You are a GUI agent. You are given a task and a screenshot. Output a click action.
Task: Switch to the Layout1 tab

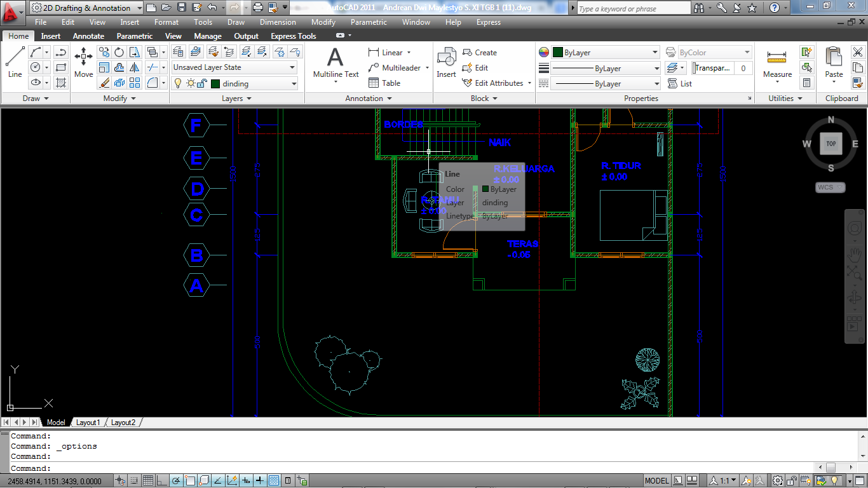point(88,423)
